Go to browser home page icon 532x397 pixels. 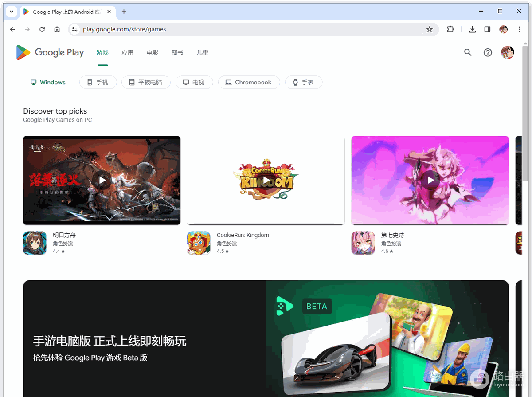click(x=57, y=29)
